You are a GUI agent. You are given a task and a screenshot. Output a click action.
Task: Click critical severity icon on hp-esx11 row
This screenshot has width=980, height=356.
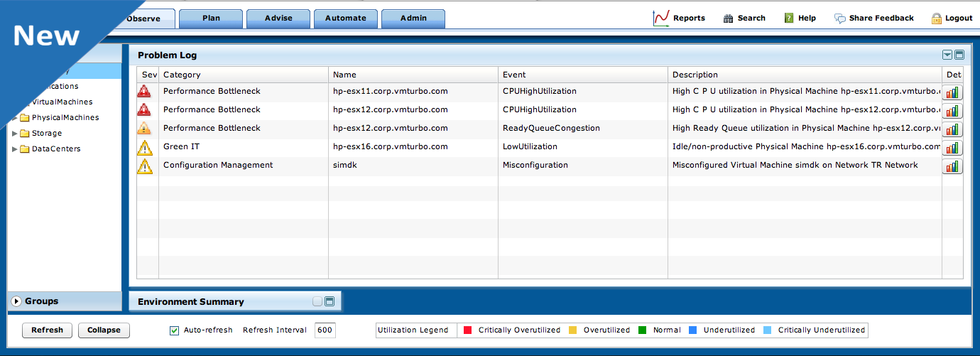pyautogui.click(x=144, y=91)
